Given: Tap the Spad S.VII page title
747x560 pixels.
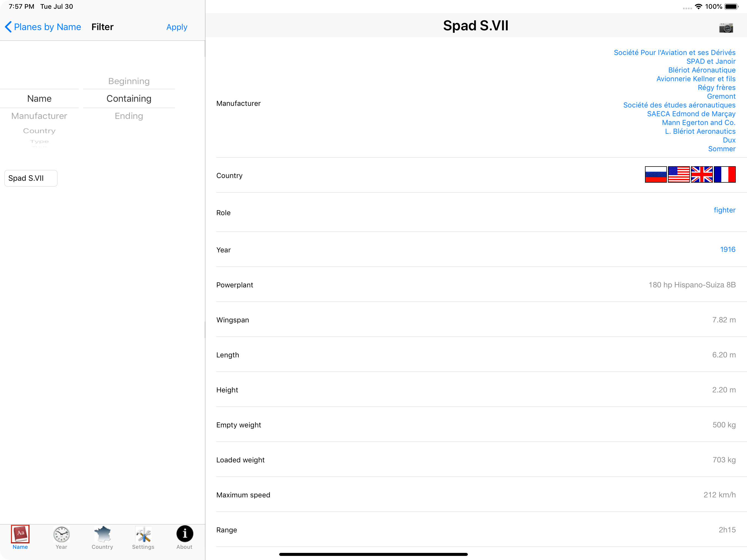Looking at the screenshot, I should [475, 26].
